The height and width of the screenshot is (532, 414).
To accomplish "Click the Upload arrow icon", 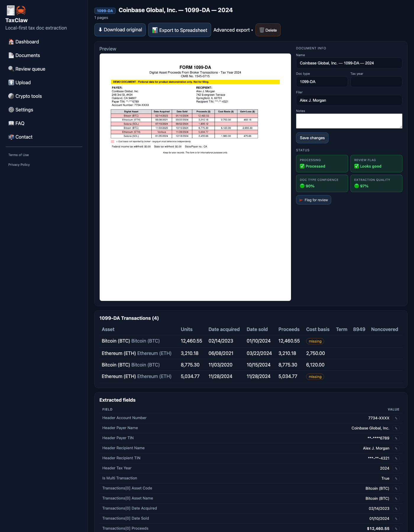I will (x=11, y=82).
